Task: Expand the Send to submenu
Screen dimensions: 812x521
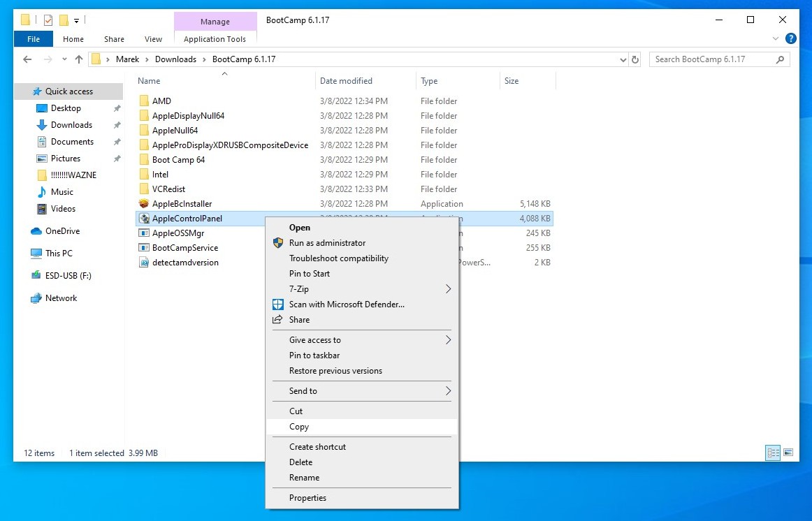Action: (x=362, y=391)
